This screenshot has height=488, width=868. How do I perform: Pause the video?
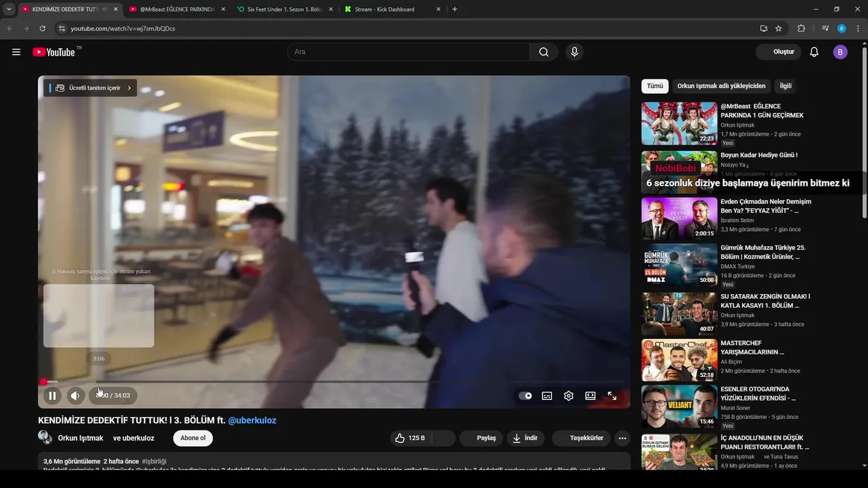point(52,396)
